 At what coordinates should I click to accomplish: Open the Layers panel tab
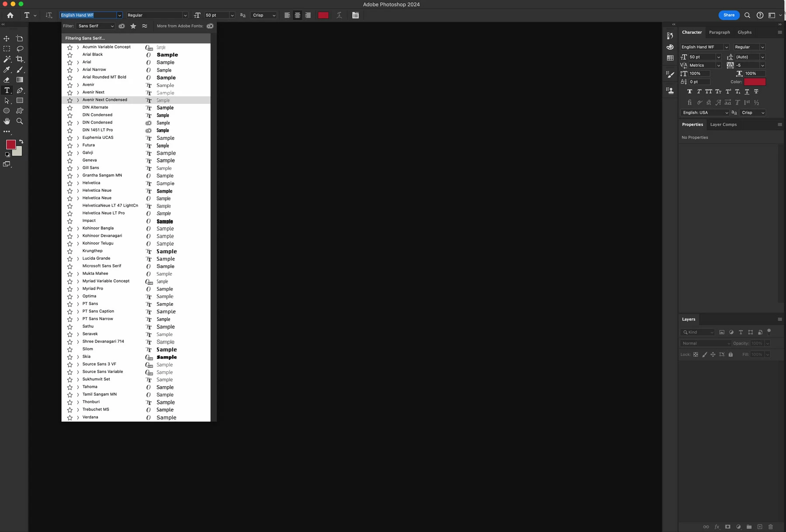689,319
